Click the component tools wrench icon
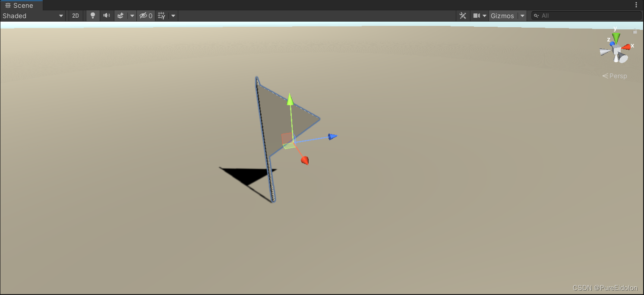 pyautogui.click(x=462, y=16)
